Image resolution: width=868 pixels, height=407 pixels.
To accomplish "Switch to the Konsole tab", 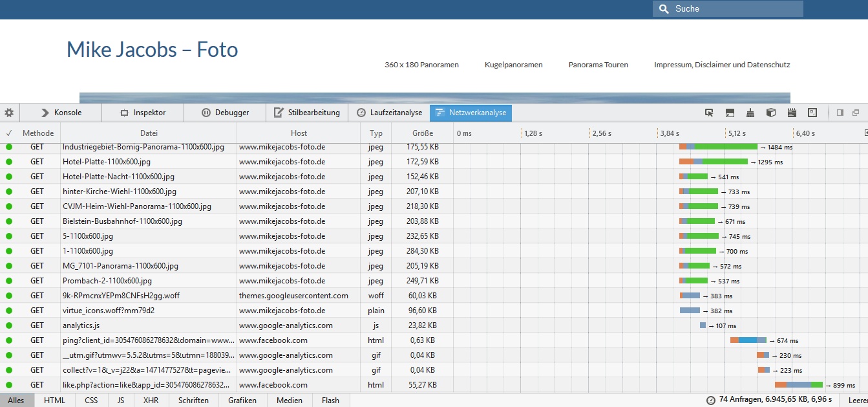I will tap(61, 113).
